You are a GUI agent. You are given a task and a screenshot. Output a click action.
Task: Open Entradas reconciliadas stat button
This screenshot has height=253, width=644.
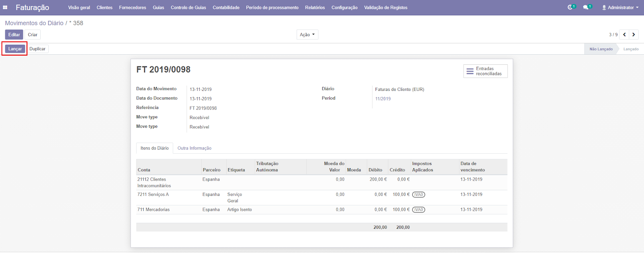pos(485,71)
